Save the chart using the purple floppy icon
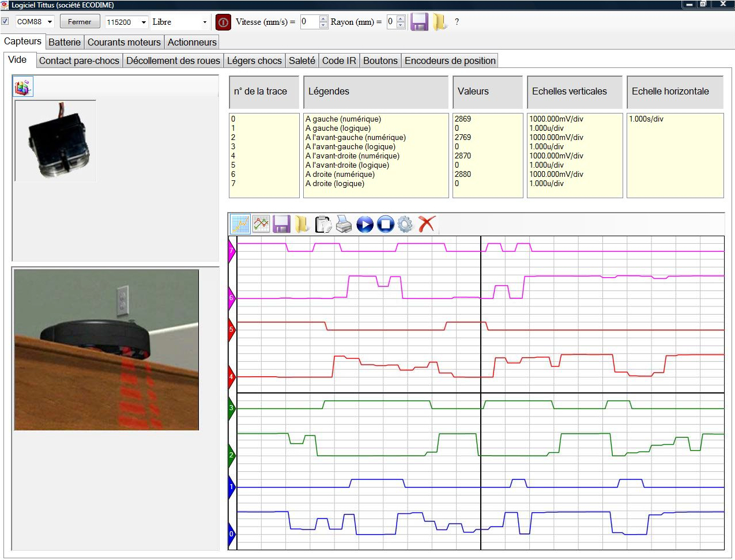The image size is (735, 560). (x=281, y=224)
